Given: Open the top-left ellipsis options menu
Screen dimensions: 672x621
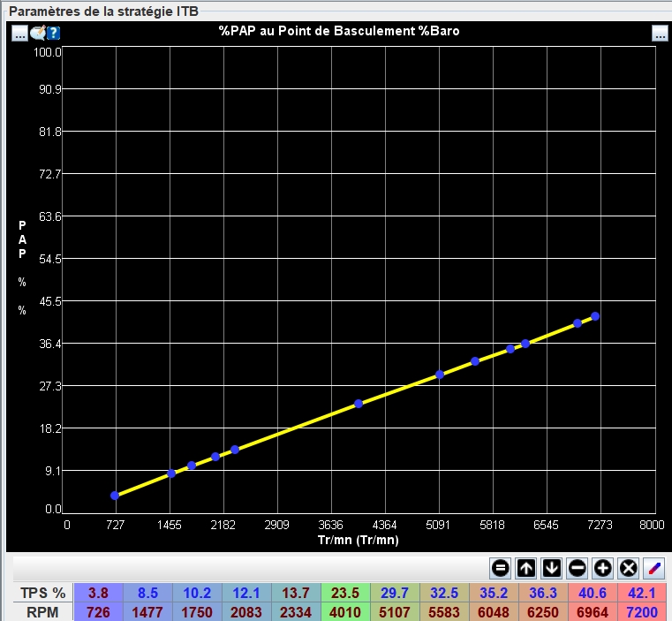Looking at the screenshot, I should click(x=20, y=34).
